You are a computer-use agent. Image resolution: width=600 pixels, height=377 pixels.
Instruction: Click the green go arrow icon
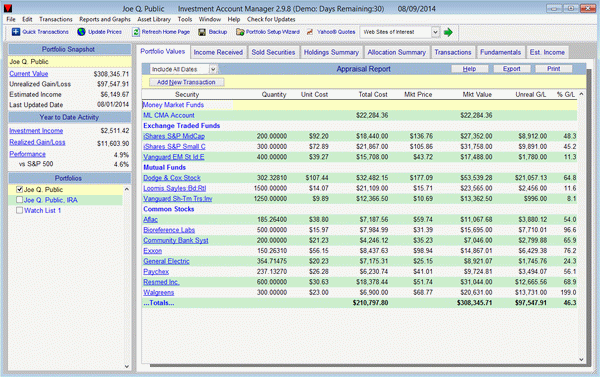coord(448,32)
